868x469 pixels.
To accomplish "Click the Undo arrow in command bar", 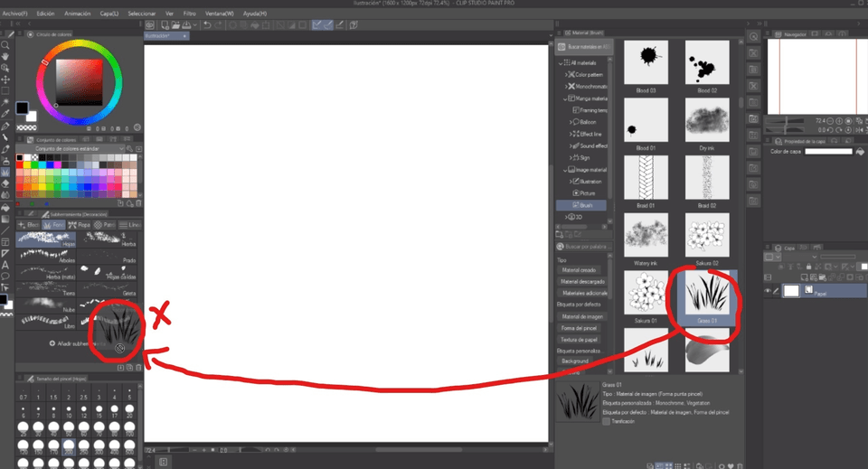I will click(x=207, y=25).
